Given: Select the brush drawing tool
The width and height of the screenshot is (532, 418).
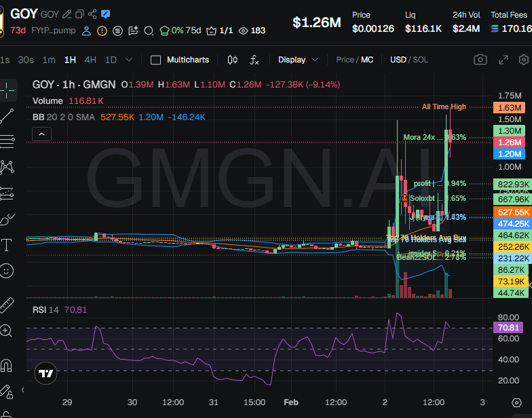Looking at the screenshot, I should click(7, 219).
